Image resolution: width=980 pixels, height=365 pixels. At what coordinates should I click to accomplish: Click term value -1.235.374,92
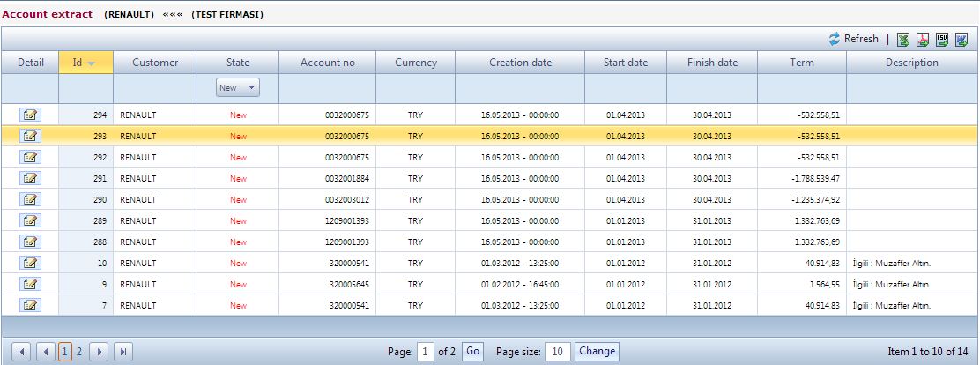815,199
